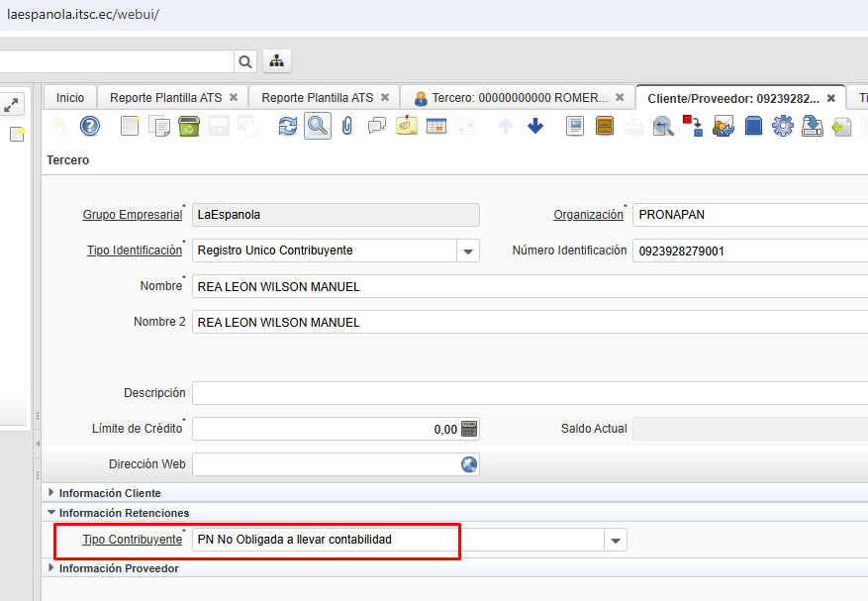Screen dimensions: 868x601
Task: Open the Tipo Identificación dropdown
Action: [x=468, y=251]
